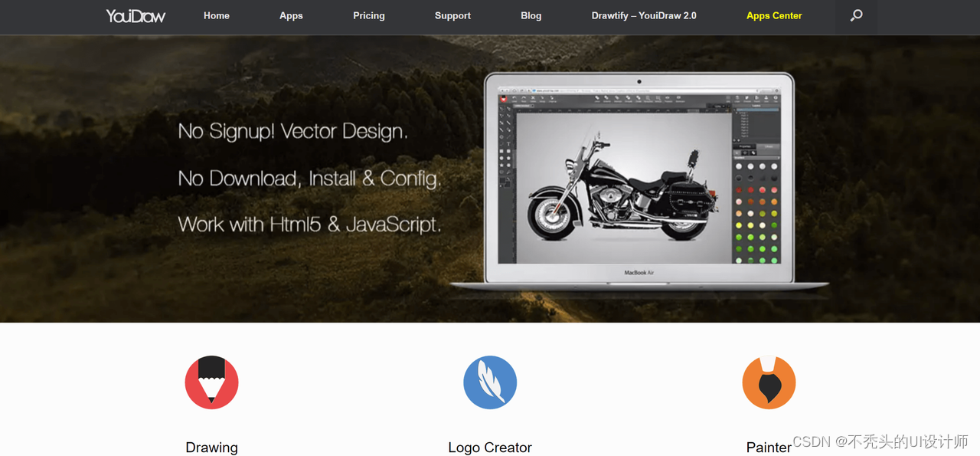Click the MacBook motorcycle screenshot image
The height and width of the screenshot is (456, 980).
click(639, 181)
